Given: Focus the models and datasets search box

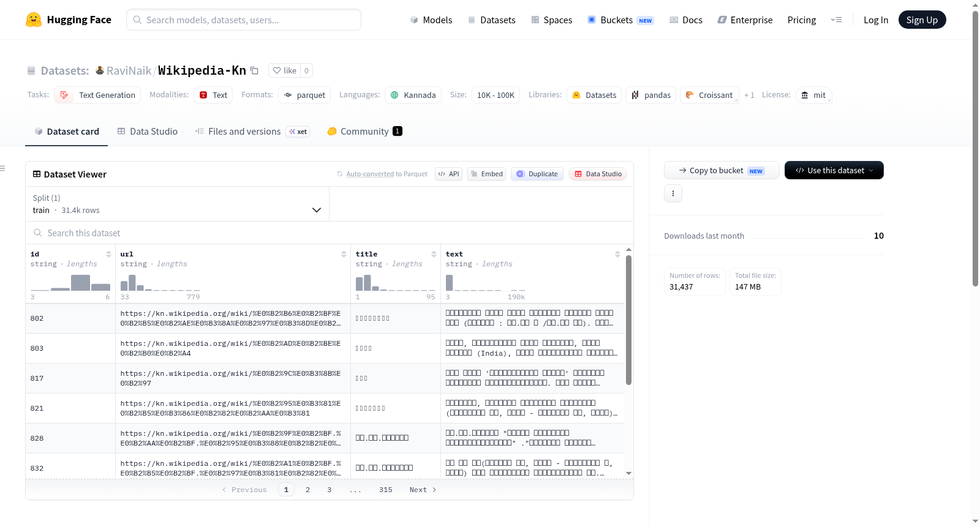Looking at the screenshot, I should tap(244, 20).
